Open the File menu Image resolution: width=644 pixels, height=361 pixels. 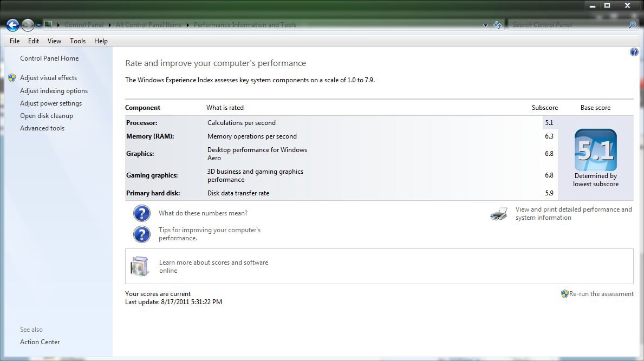tap(15, 41)
